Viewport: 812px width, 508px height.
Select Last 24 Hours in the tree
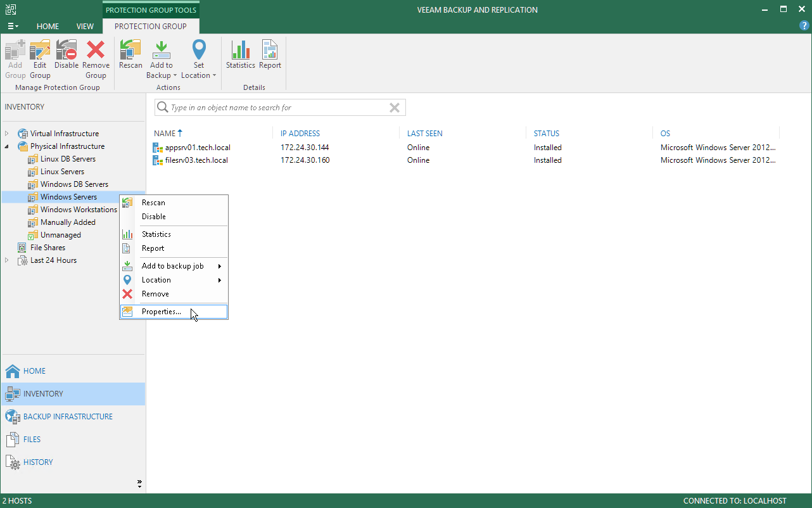[x=53, y=260]
